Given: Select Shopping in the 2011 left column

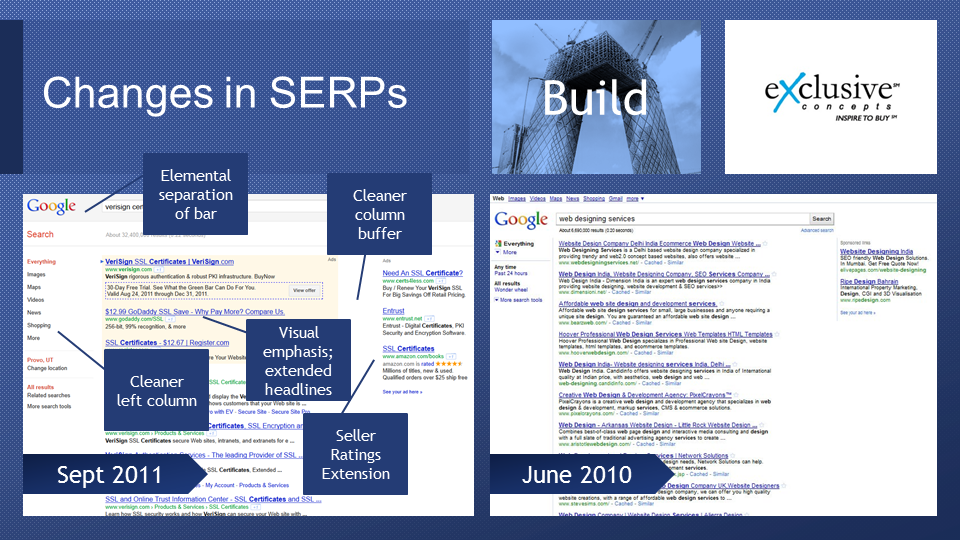Looking at the screenshot, I should tap(39, 325).
